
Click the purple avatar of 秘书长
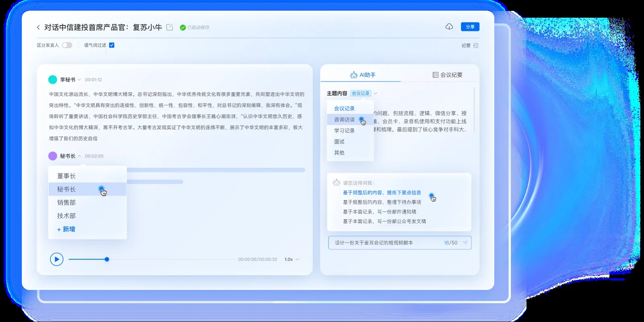[53, 156]
